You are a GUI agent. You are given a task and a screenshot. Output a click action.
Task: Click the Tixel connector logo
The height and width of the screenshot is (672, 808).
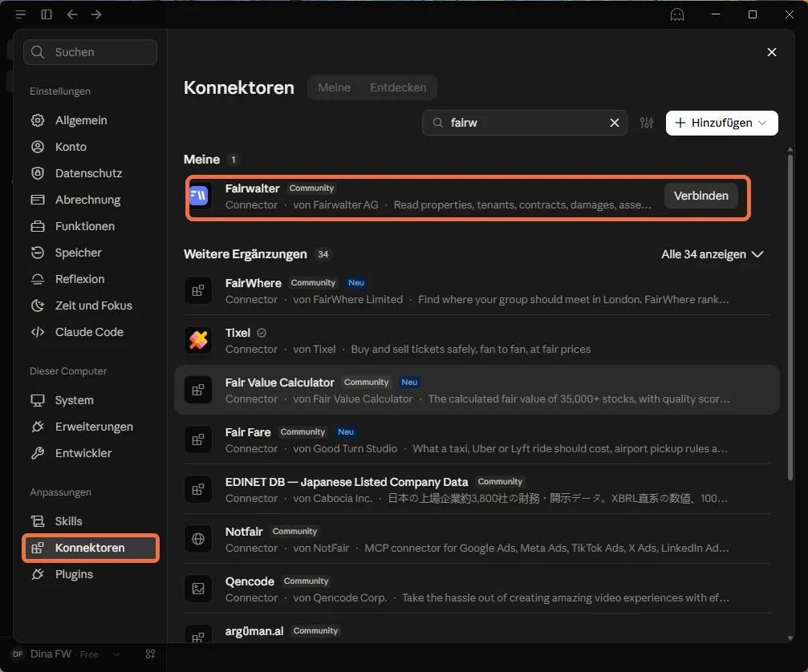point(198,340)
